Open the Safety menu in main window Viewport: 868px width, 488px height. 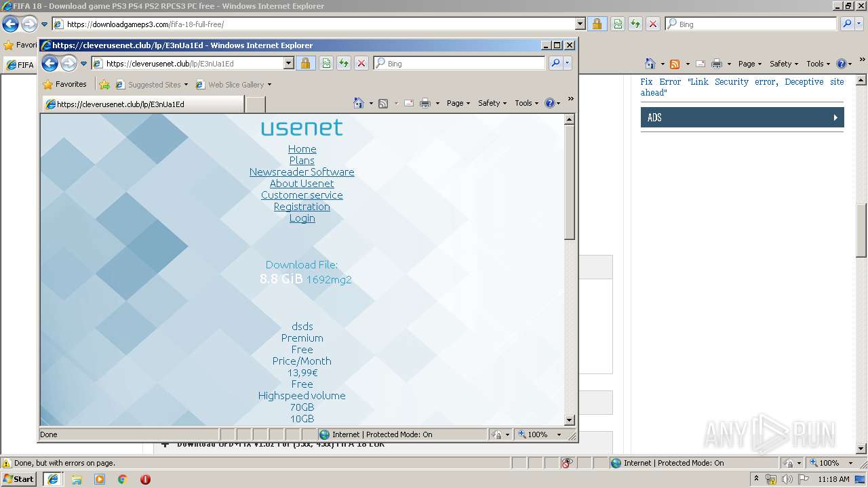tap(784, 64)
